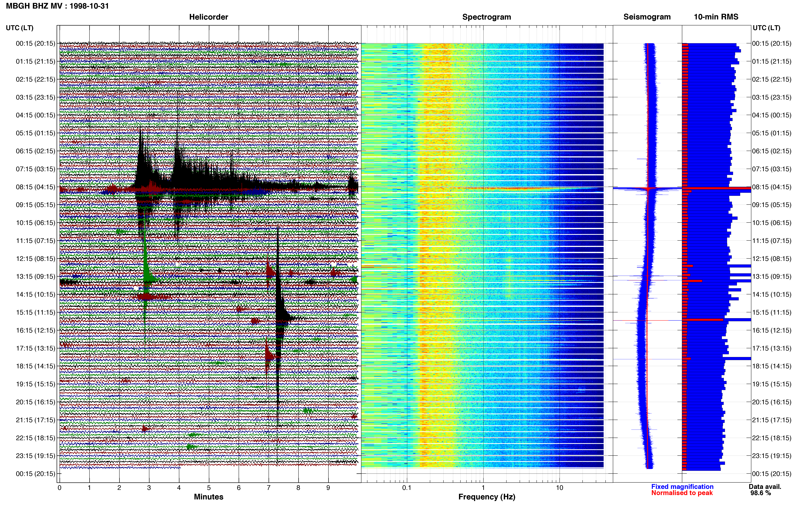The width and height of the screenshot is (812, 508).
Task: Click minute tick label '9' on helicorder axis
Action: (328, 488)
